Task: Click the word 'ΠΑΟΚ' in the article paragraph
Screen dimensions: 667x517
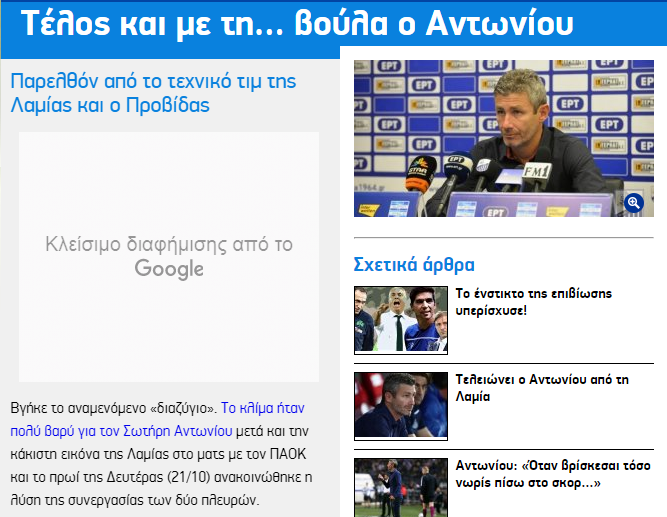Action: point(288,454)
